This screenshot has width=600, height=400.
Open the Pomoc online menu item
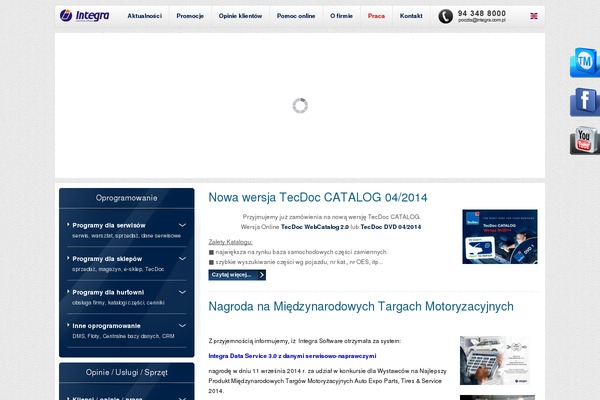[296, 16]
